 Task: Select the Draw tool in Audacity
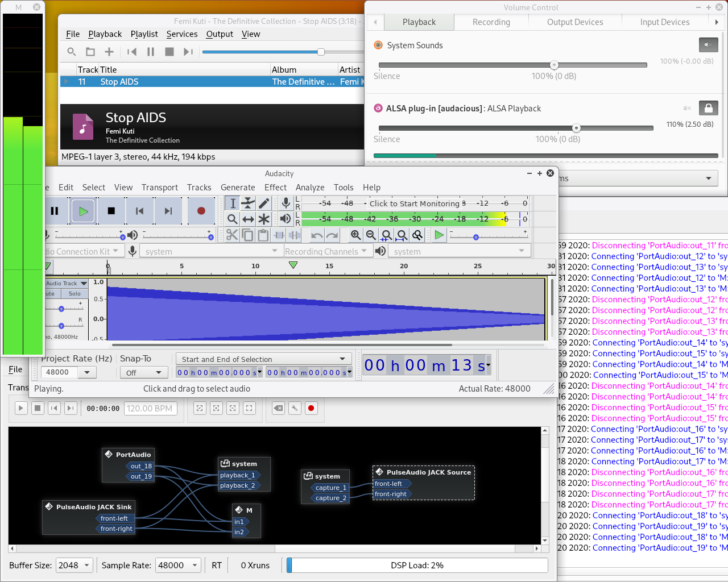point(263,203)
